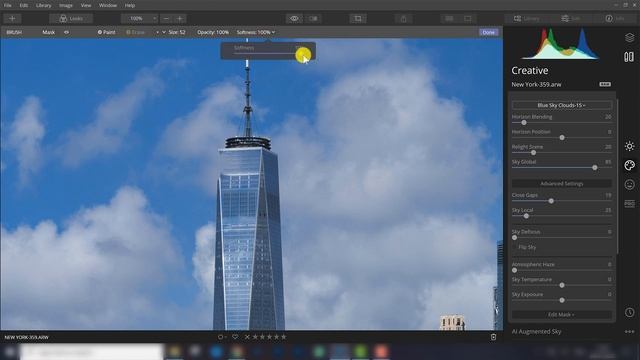Open the PRO tools icon

coord(629,203)
